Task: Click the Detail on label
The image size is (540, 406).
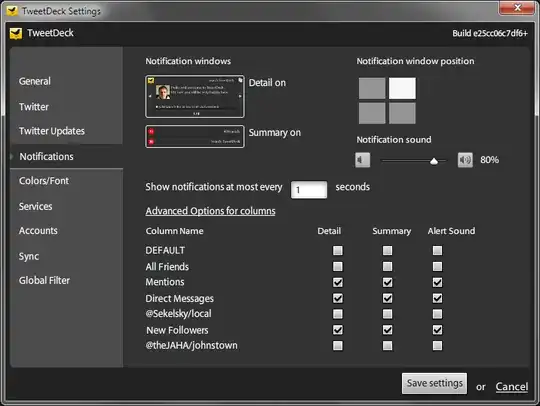Action: tap(267, 83)
